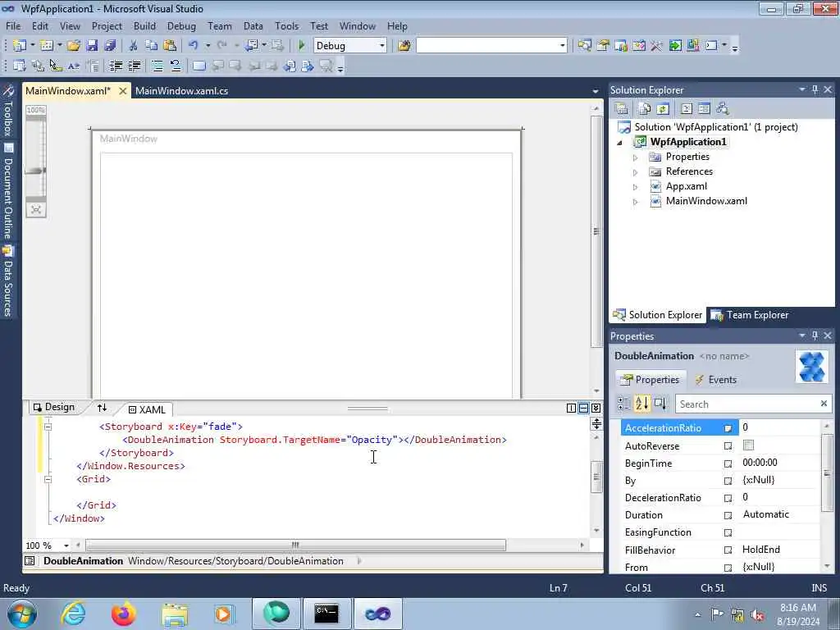Expand the Properties folder in Solution Explorer
This screenshot has width=840, height=630.
pyautogui.click(x=636, y=157)
